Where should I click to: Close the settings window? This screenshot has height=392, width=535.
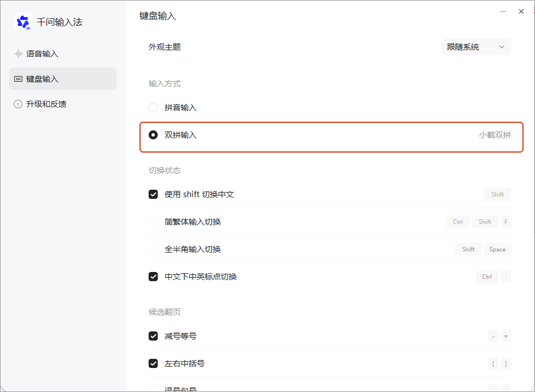pyautogui.click(x=521, y=11)
